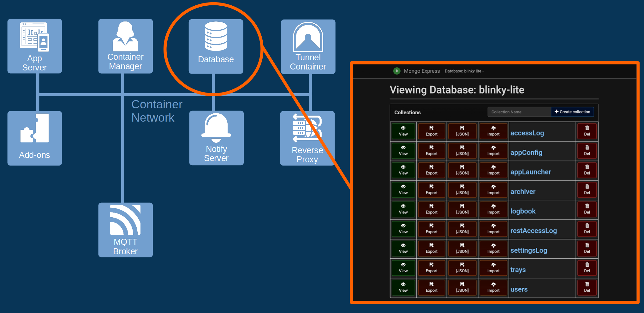
Task: Delete the logbook collection
Action: click(x=587, y=210)
